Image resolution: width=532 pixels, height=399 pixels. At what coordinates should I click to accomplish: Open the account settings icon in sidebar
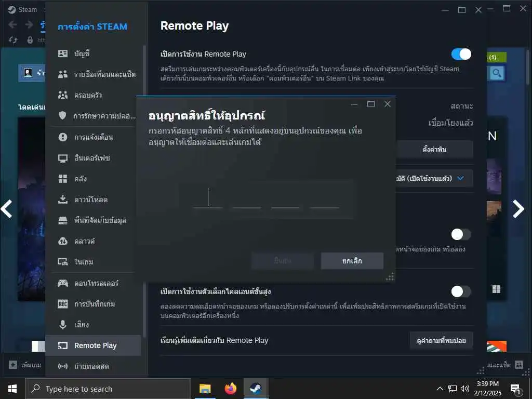point(63,54)
